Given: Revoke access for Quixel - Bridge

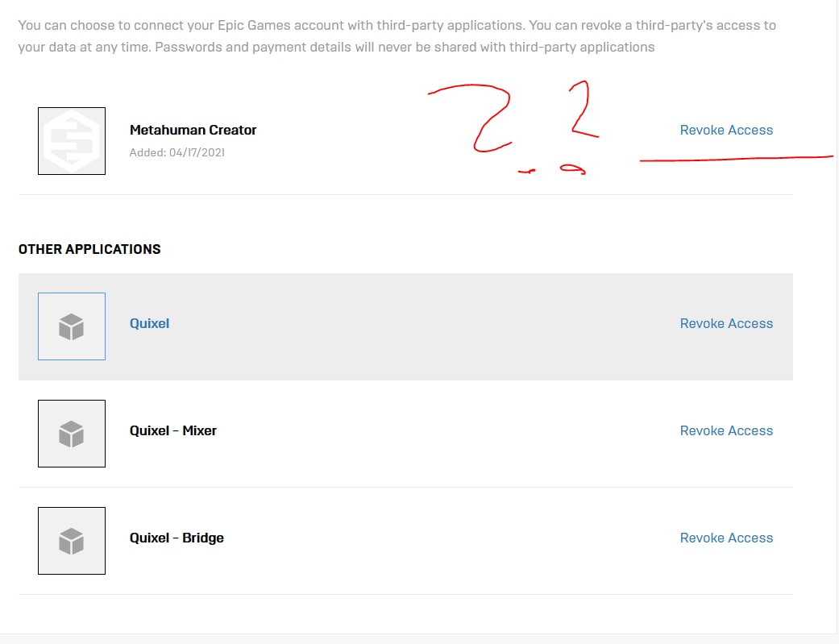Looking at the screenshot, I should coord(726,538).
